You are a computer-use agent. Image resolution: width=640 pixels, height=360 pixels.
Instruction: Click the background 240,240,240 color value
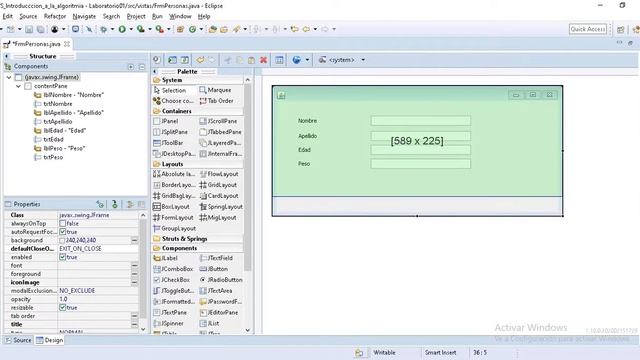[x=81, y=240]
